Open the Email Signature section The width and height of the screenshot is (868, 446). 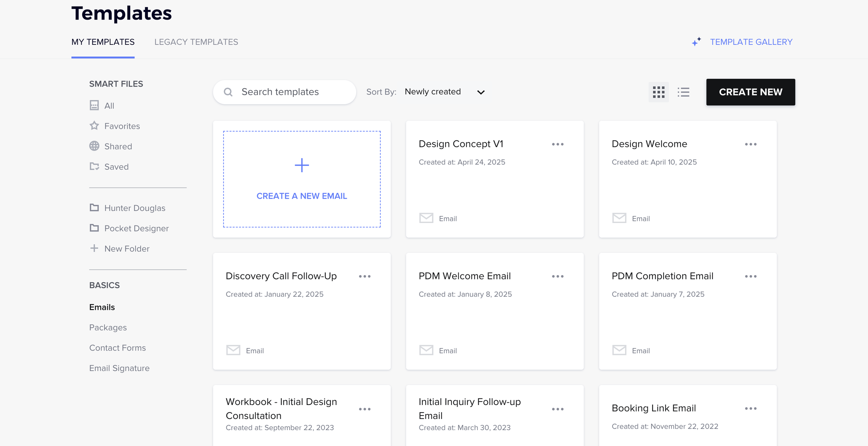point(119,368)
